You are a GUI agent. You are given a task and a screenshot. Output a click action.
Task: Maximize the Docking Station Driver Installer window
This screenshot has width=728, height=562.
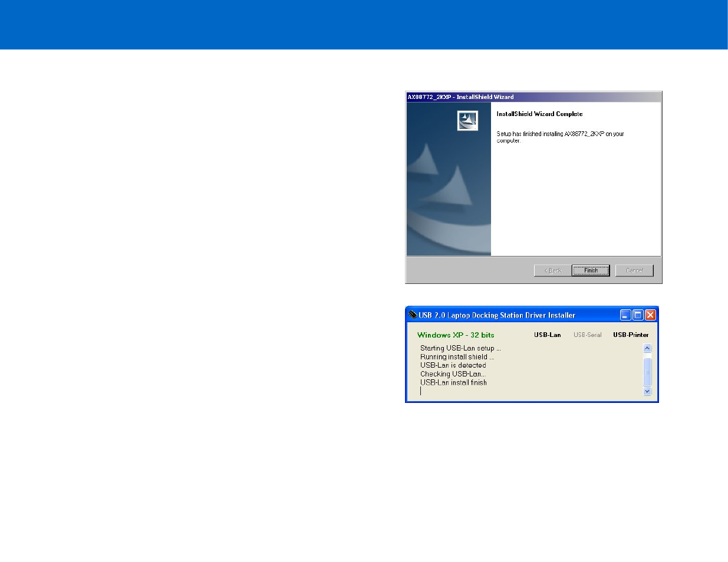click(x=638, y=315)
